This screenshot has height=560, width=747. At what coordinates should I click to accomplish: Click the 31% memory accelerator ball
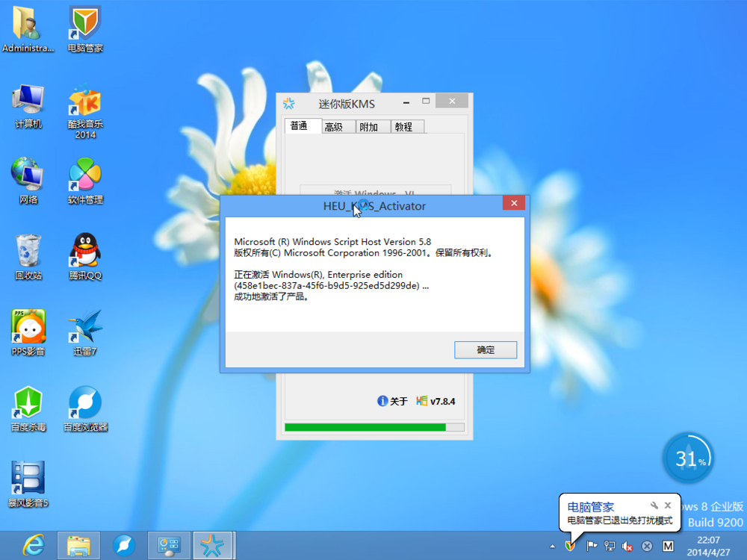[688, 458]
